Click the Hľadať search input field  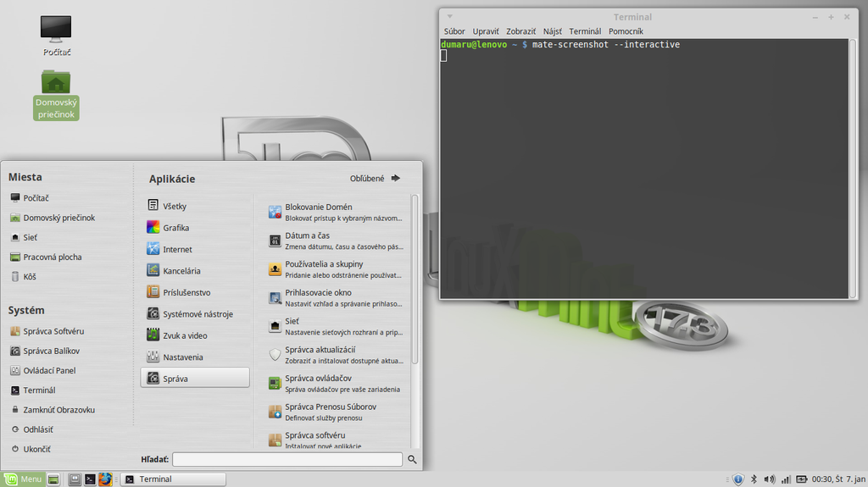tap(287, 459)
